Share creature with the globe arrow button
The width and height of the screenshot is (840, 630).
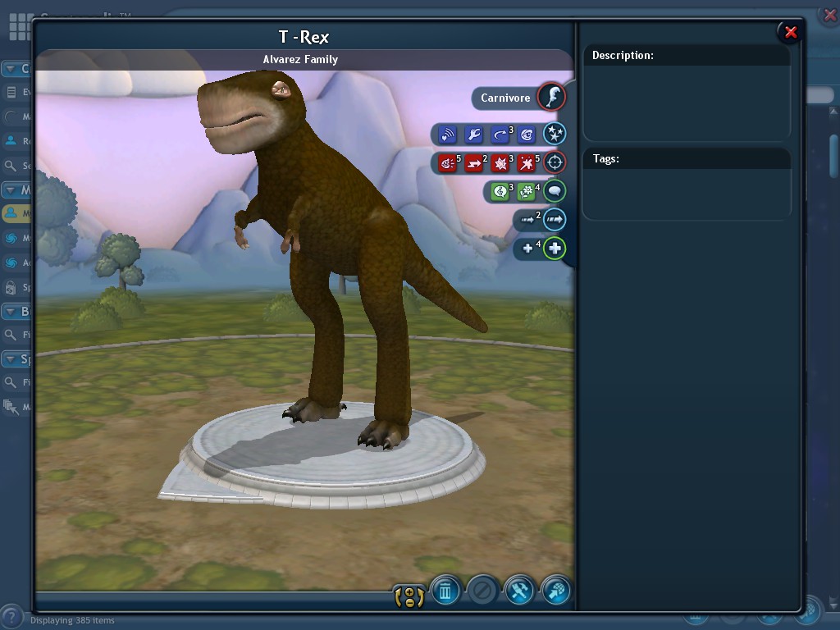tap(556, 591)
